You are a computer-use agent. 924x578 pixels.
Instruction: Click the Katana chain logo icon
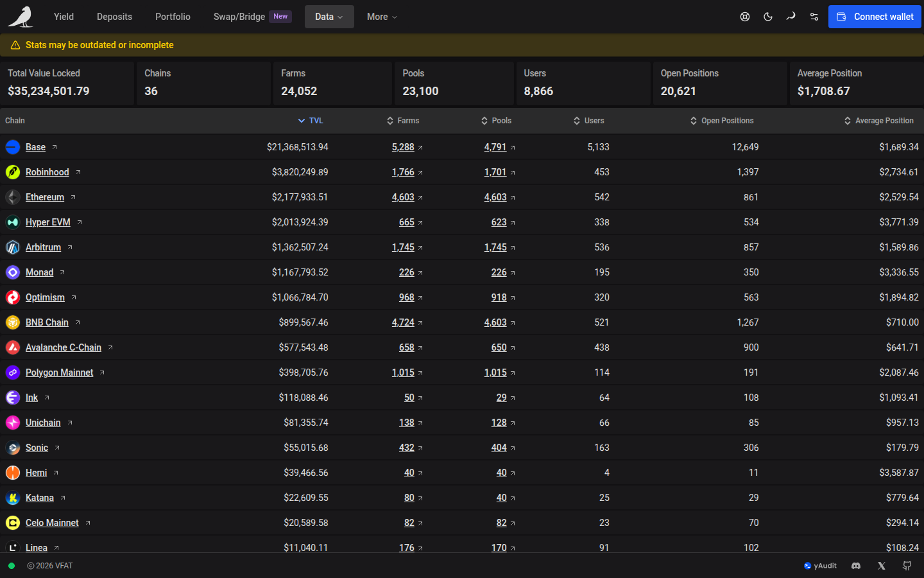pyautogui.click(x=13, y=498)
